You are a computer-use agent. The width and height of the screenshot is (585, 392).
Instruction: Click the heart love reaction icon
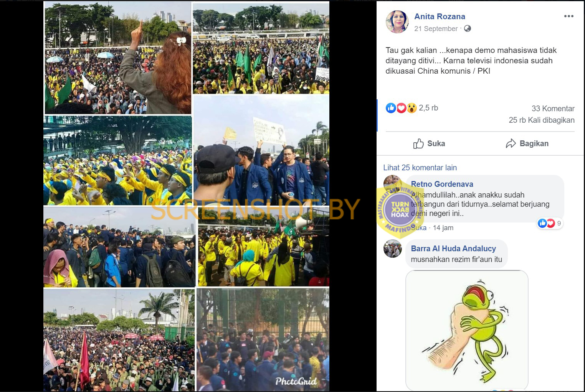pos(401,108)
